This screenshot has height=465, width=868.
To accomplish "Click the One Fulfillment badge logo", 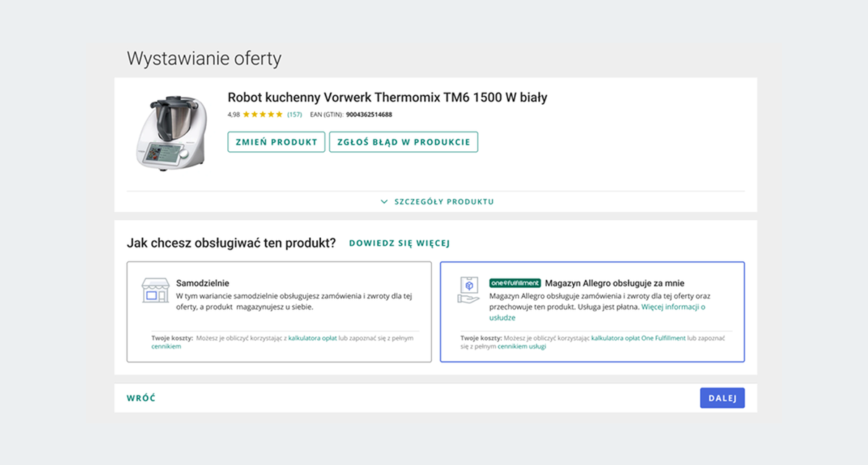I will click(514, 283).
